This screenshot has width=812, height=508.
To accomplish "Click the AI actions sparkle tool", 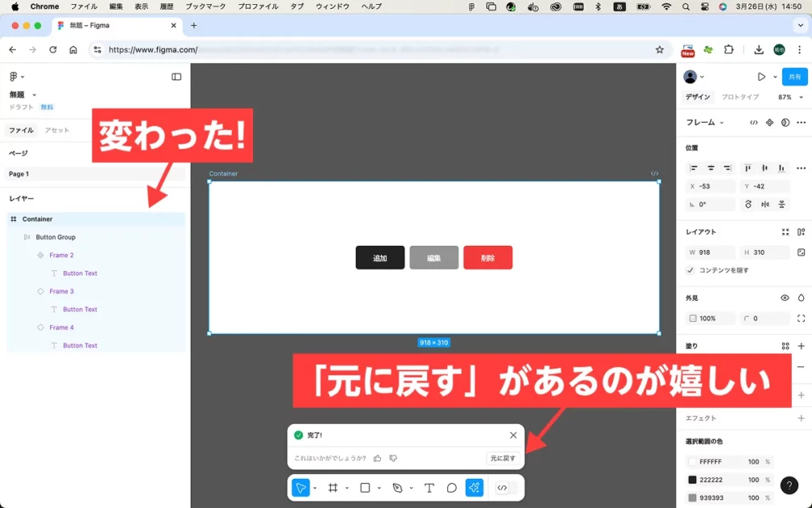I will [x=474, y=488].
